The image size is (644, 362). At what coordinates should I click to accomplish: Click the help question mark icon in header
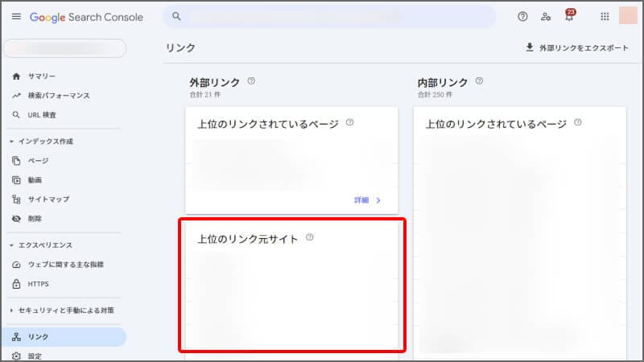coord(522,17)
